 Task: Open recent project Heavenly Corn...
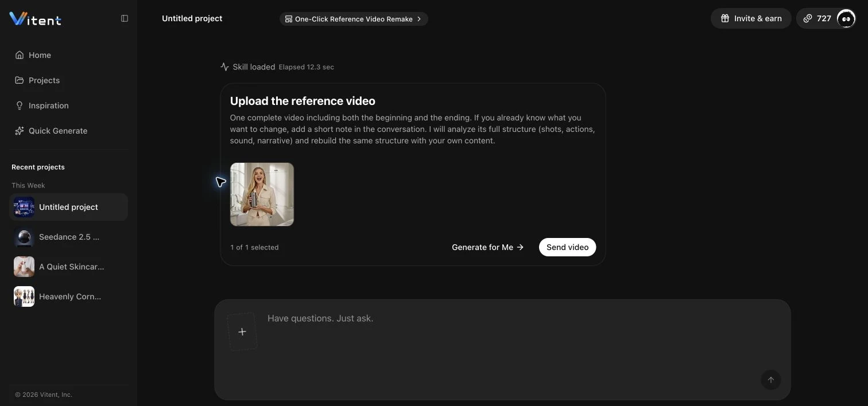68,296
